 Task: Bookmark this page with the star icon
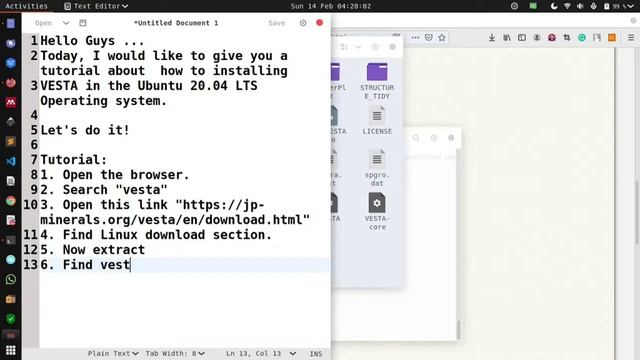(442, 38)
